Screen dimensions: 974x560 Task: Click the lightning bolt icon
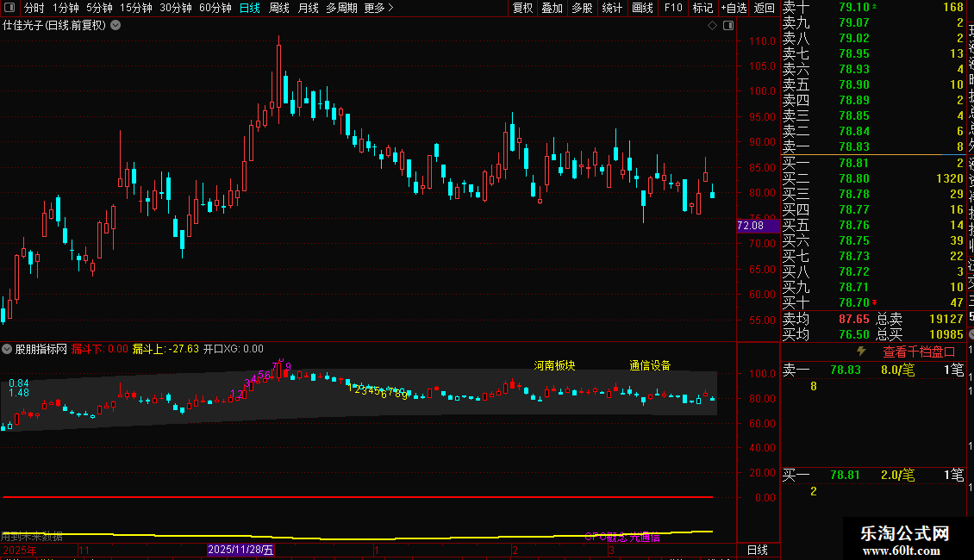[x=860, y=352]
